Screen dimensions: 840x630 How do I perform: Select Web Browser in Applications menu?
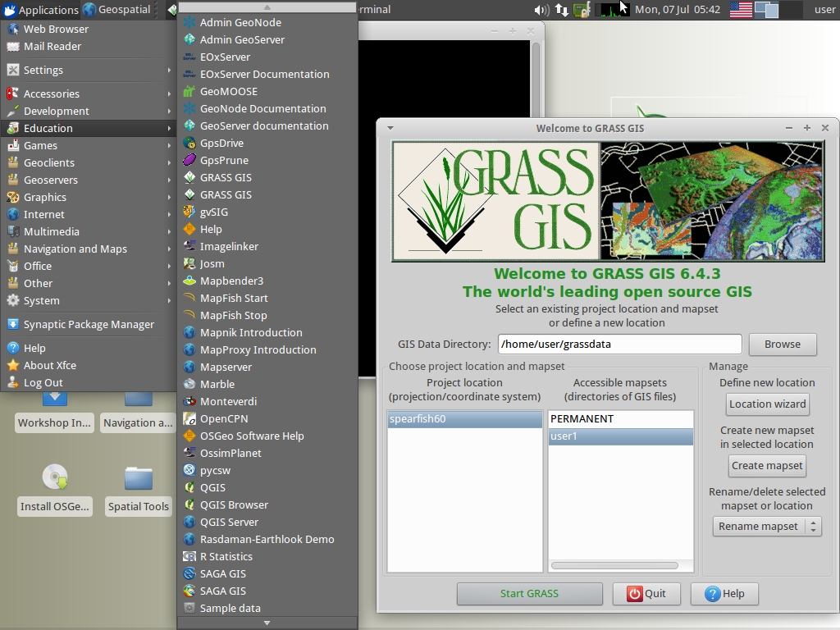pyautogui.click(x=89, y=29)
